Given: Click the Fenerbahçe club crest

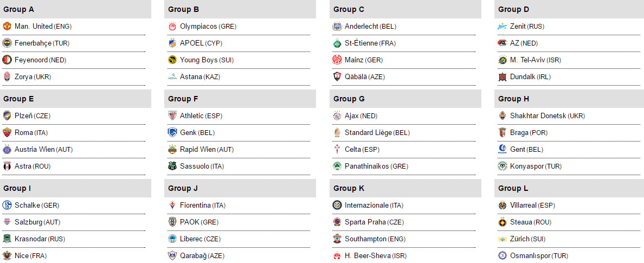Looking at the screenshot, I should (x=7, y=43).
